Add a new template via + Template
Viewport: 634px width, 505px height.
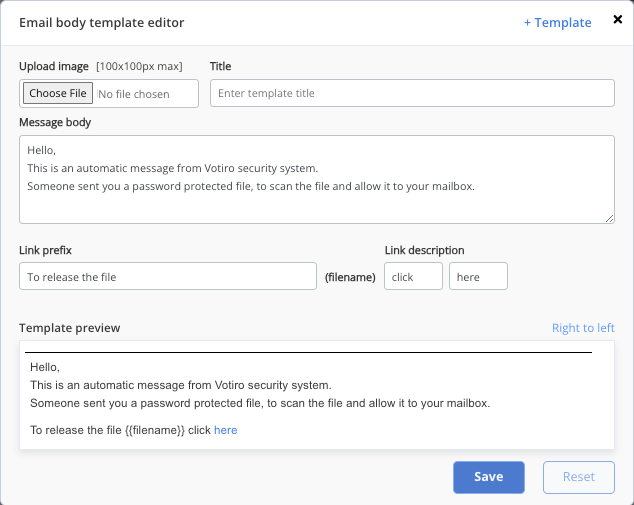click(x=558, y=23)
